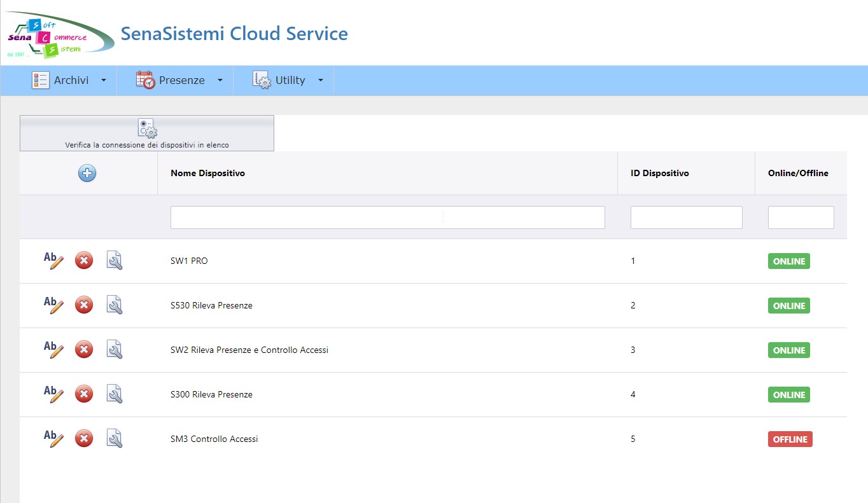Click device ID 4 cell
This screenshot has height=503, width=868.
coord(633,394)
